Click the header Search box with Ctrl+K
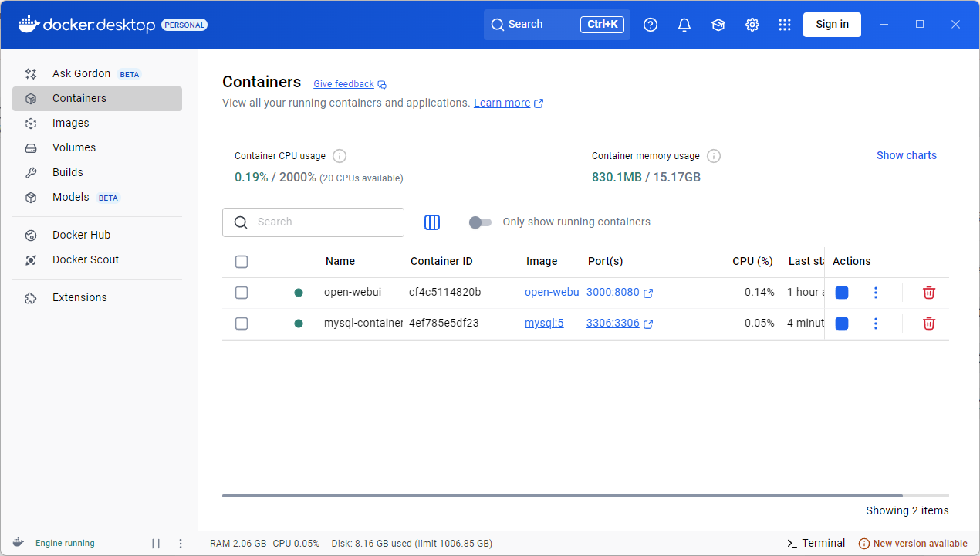980x556 pixels. point(557,25)
